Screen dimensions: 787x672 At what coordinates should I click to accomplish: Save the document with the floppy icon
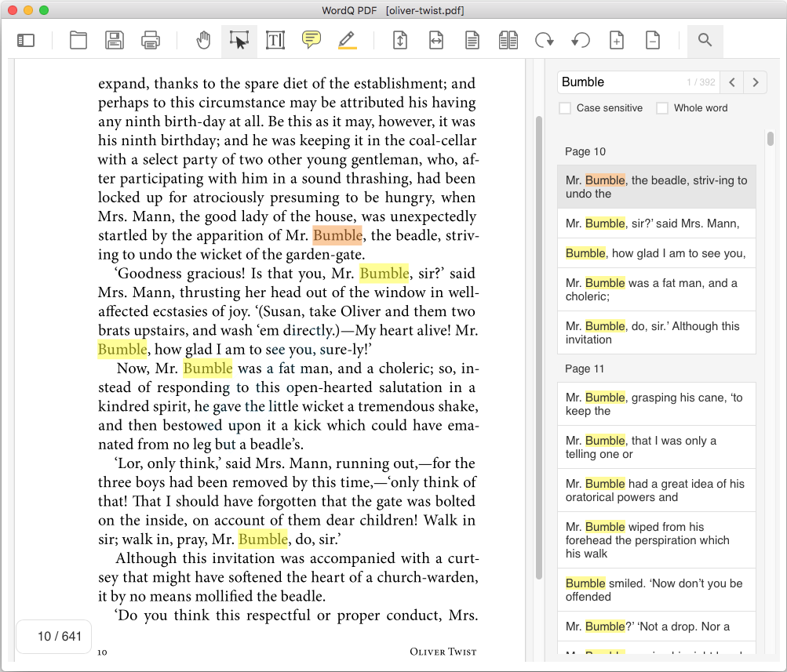tap(115, 40)
